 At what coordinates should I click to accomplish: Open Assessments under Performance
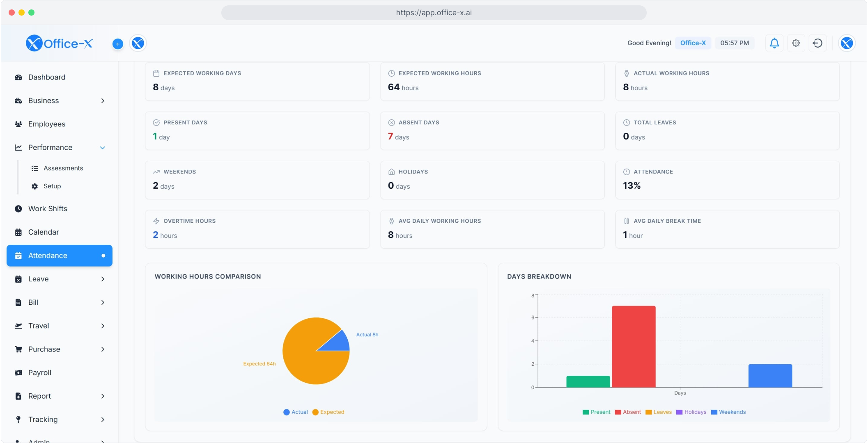coord(63,168)
